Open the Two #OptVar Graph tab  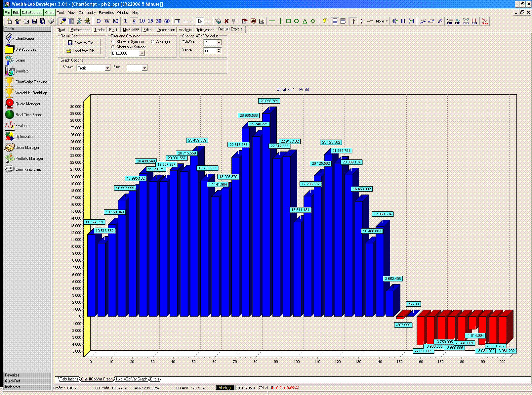click(131, 379)
